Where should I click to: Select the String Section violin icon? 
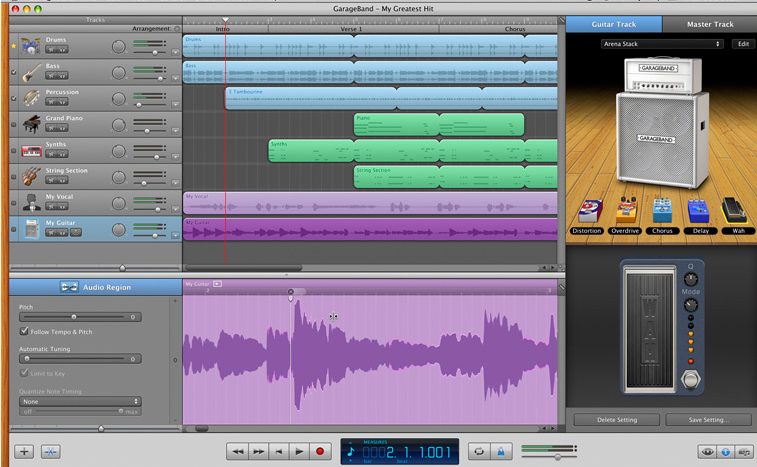pos(30,177)
